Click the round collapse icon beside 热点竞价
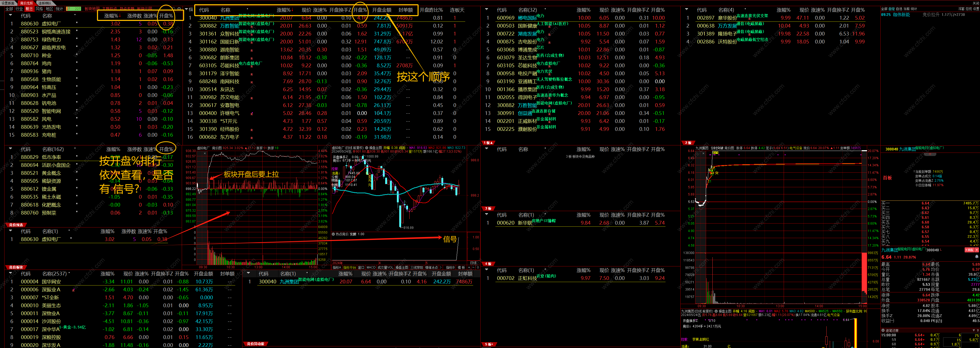The width and height of the screenshot is (980, 348). click(334, 234)
